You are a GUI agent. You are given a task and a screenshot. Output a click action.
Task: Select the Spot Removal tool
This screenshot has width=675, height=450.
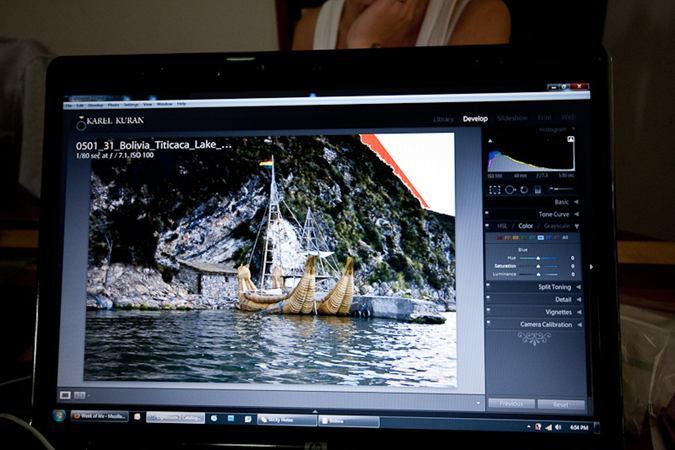pos(510,190)
